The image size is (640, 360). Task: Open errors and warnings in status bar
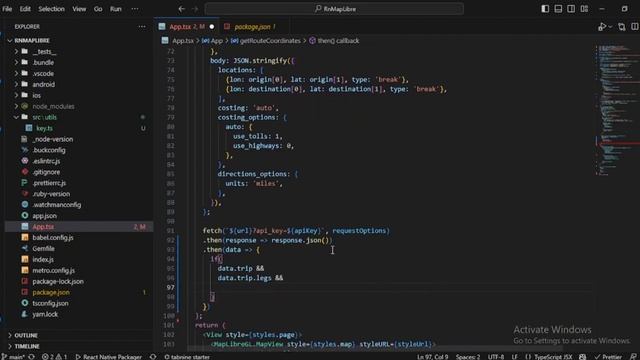pos(54,357)
